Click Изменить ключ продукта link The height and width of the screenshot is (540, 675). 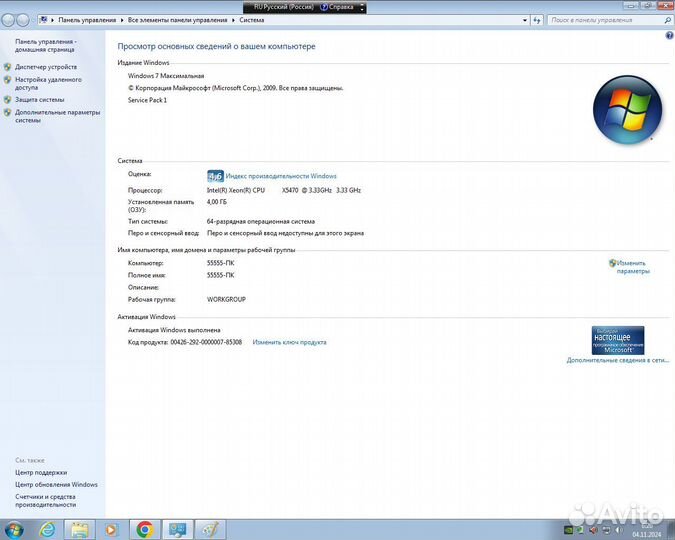click(x=289, y=342)
